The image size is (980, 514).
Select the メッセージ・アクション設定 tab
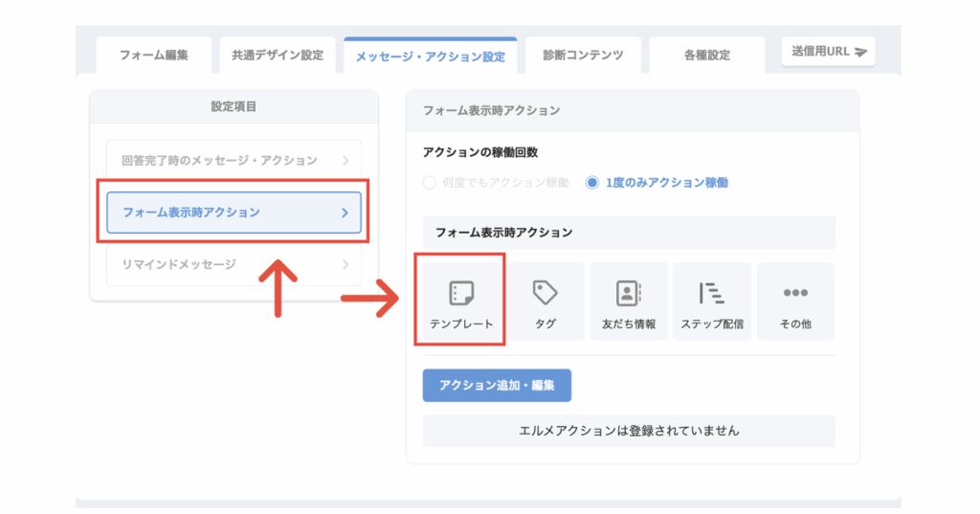tap(431, 56)
